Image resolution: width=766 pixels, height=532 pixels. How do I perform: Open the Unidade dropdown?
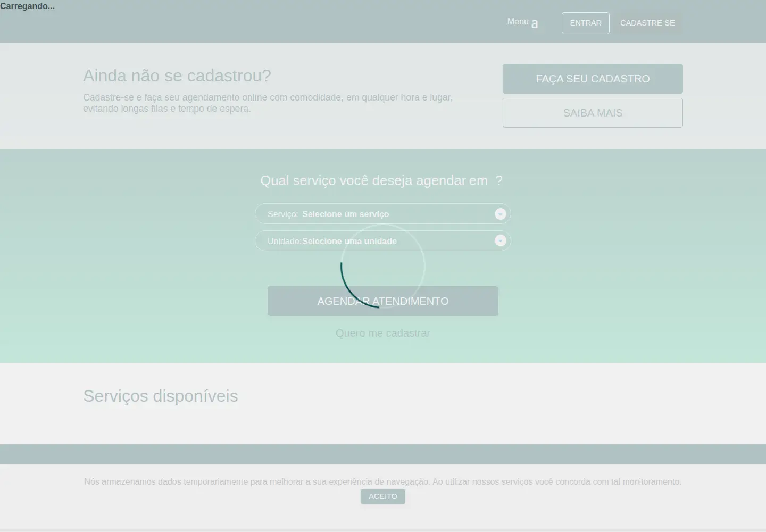(383, 241)
